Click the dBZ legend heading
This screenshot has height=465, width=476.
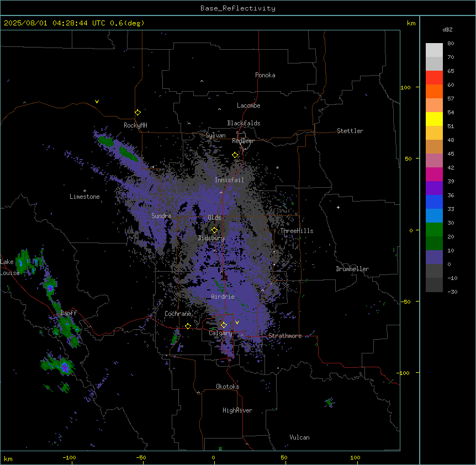pos(447,30)
